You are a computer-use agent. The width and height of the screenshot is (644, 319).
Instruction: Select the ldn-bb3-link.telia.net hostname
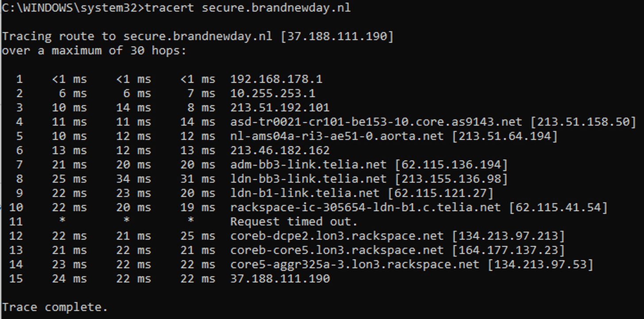point(309,179)
